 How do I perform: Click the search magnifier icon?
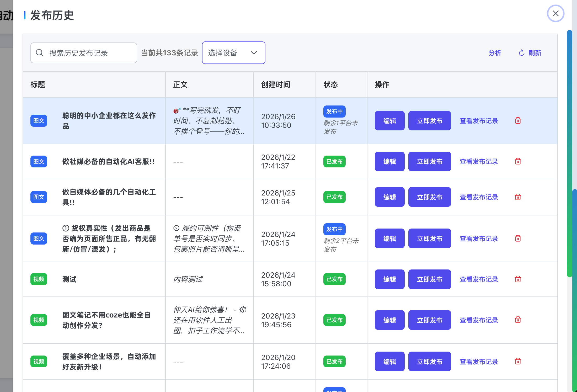pyautogui.click(x=40, y=53)
